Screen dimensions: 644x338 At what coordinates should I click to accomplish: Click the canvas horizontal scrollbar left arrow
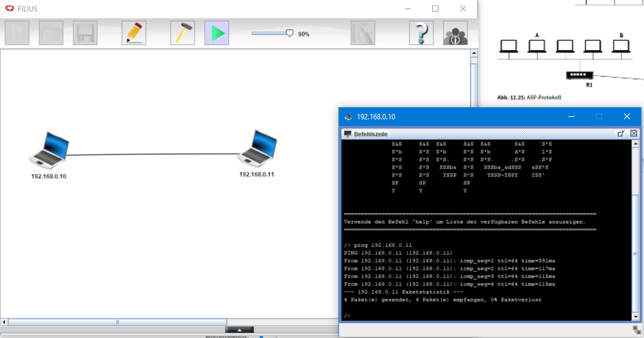4,322
